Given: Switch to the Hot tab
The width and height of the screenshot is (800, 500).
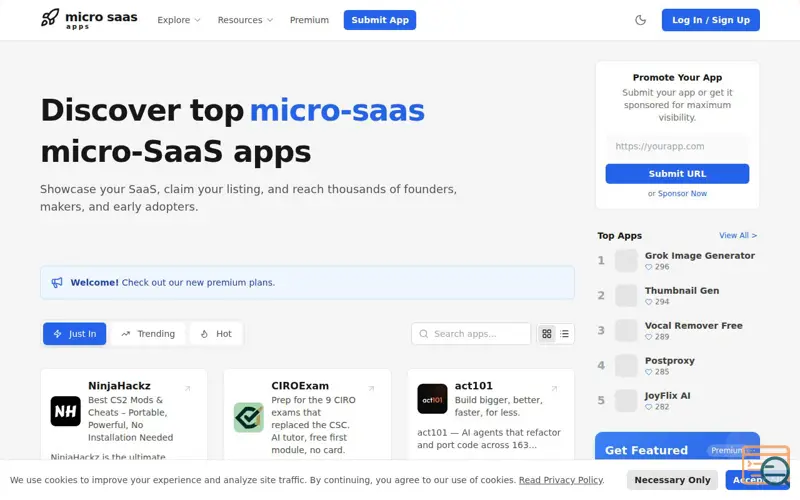Looking at the screenshot, I should [x=216, y=334].
